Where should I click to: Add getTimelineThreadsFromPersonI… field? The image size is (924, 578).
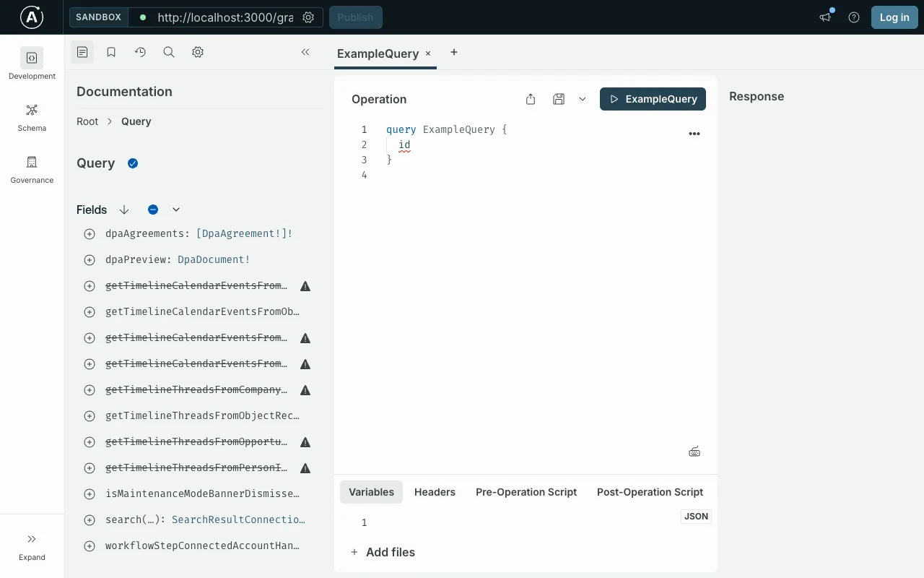coord(90,468)
